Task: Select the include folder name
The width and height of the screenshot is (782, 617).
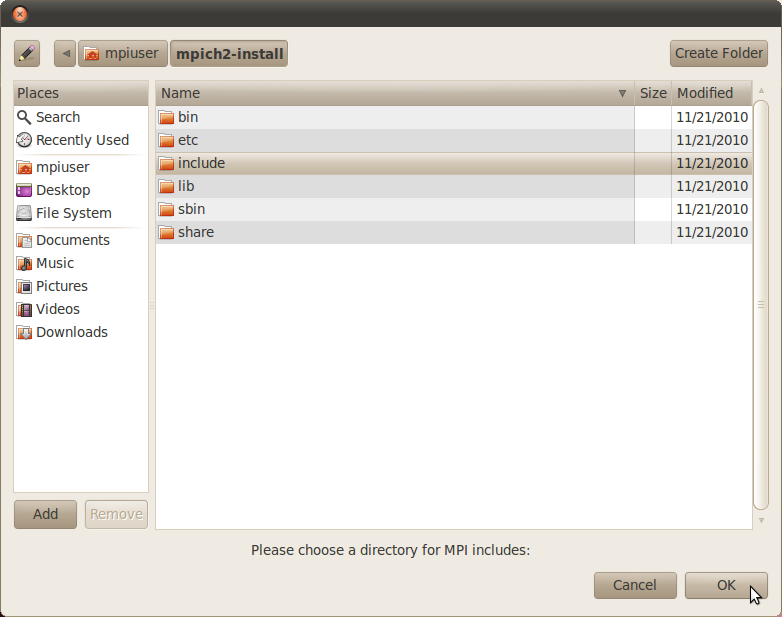Action: coord(201,163)
